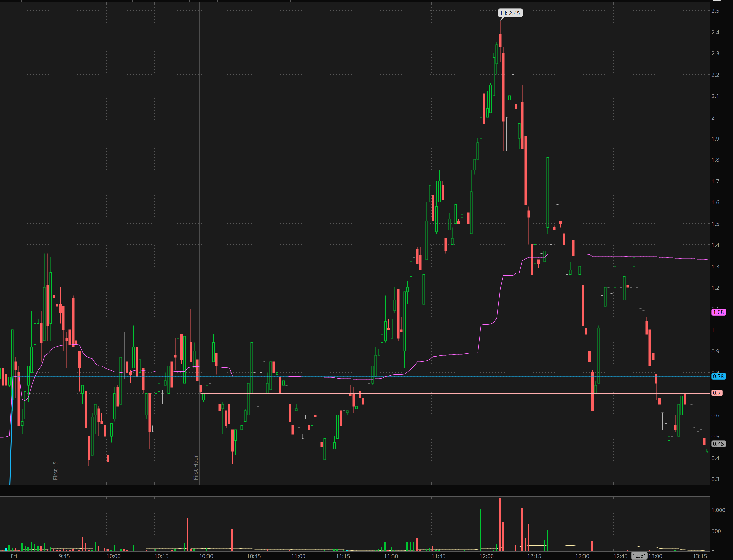
Task: Click the Hi: 2.45 price bubble
Action: coord(510,13)
